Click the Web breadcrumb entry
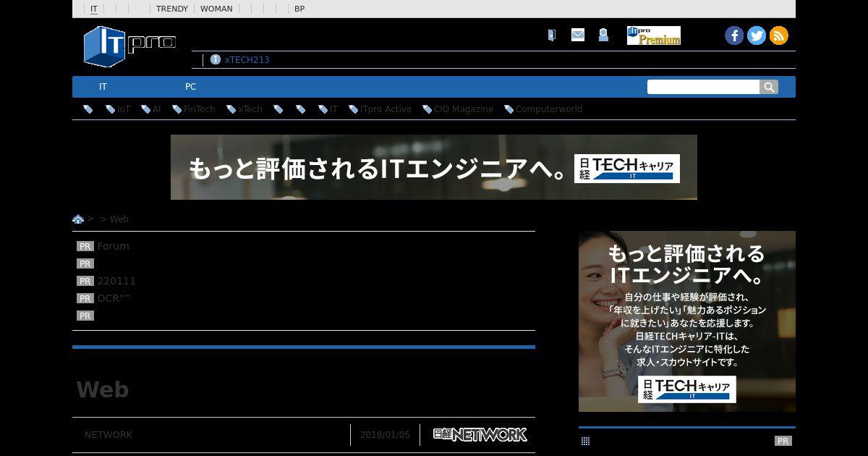Viewport: 868px width, 456px height. 119,219
